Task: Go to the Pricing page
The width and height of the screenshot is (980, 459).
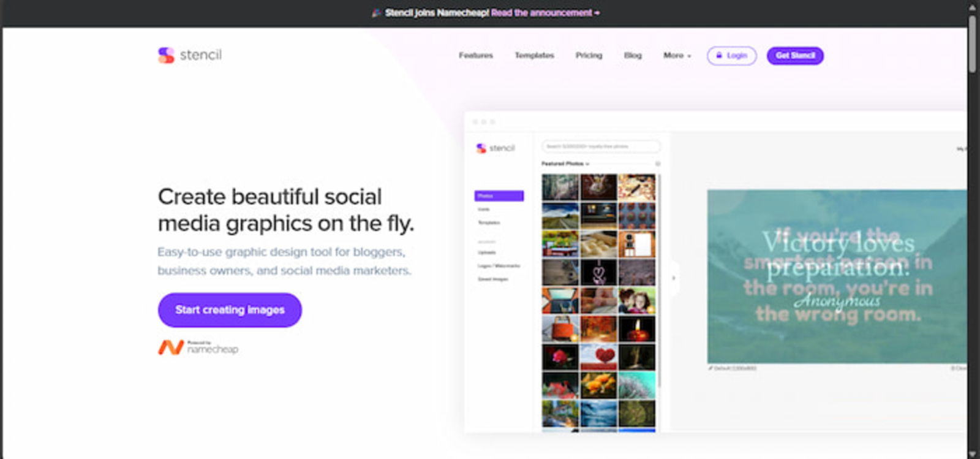Action: tap(589, 55)
